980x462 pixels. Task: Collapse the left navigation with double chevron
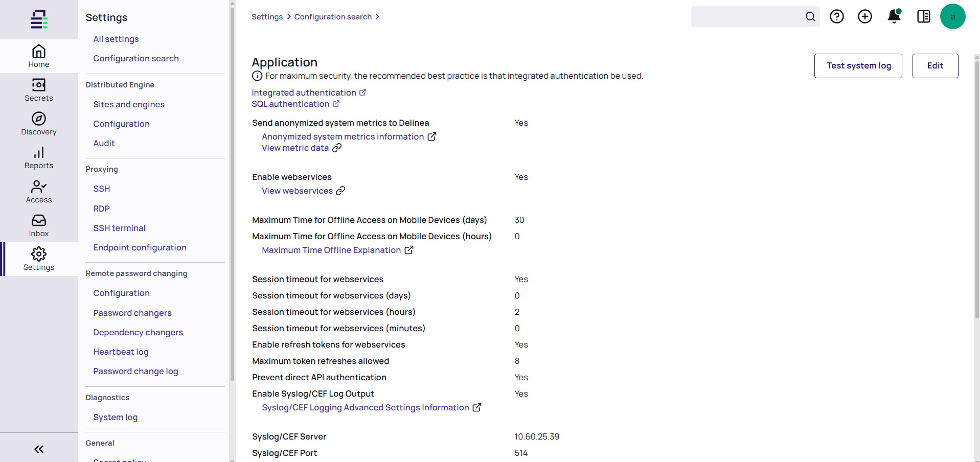point(39,449)
